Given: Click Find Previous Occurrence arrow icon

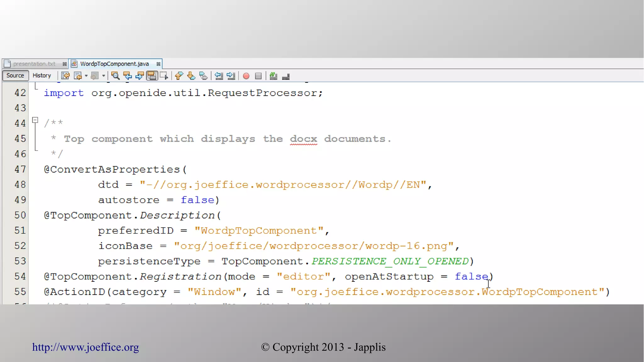Looking at the screenshot, I should pos(127,76).
